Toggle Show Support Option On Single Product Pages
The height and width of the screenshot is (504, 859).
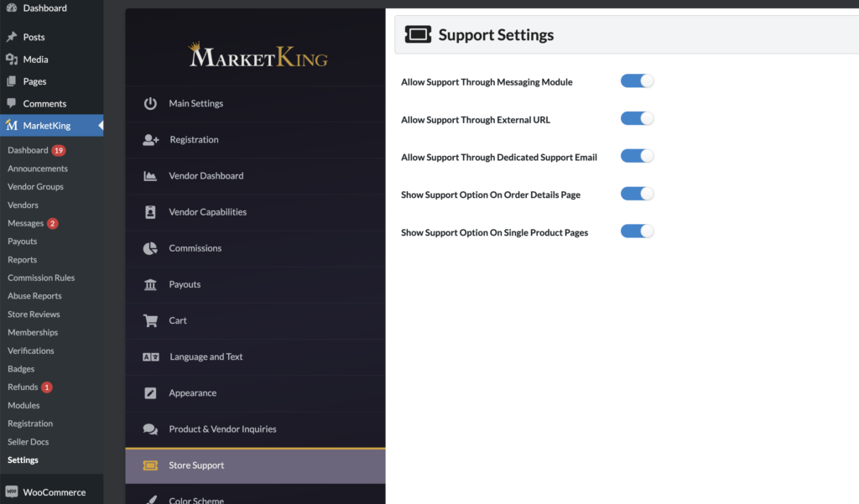pos(638,231)
